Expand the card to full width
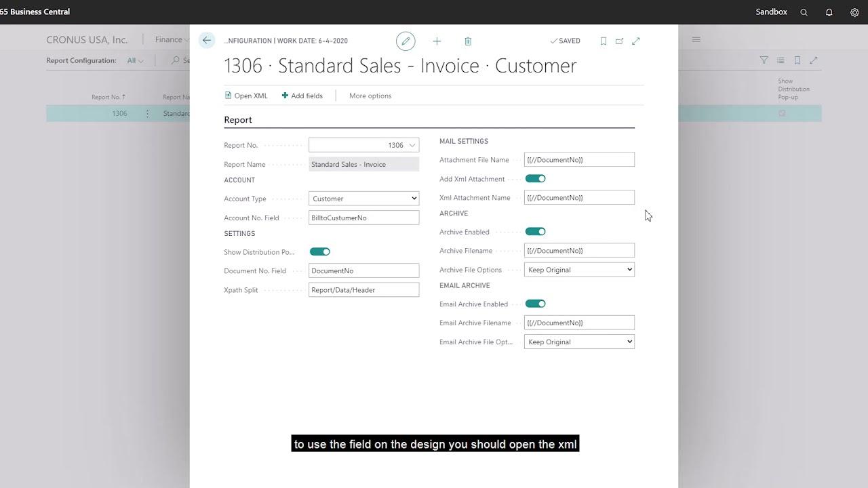This screenshot has width=868, height=488. tap(636, 41)
